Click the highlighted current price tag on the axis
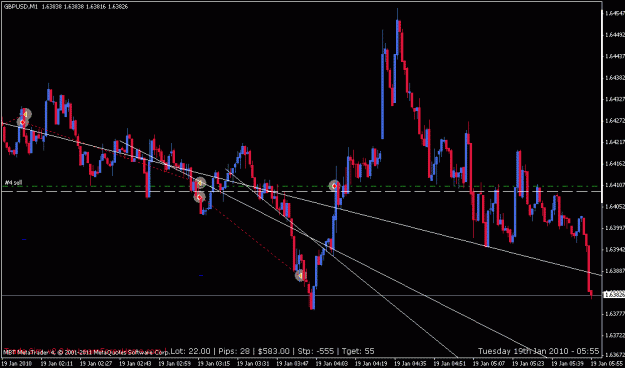This screenshot has width=625, height=368. (x=613, y=295)
